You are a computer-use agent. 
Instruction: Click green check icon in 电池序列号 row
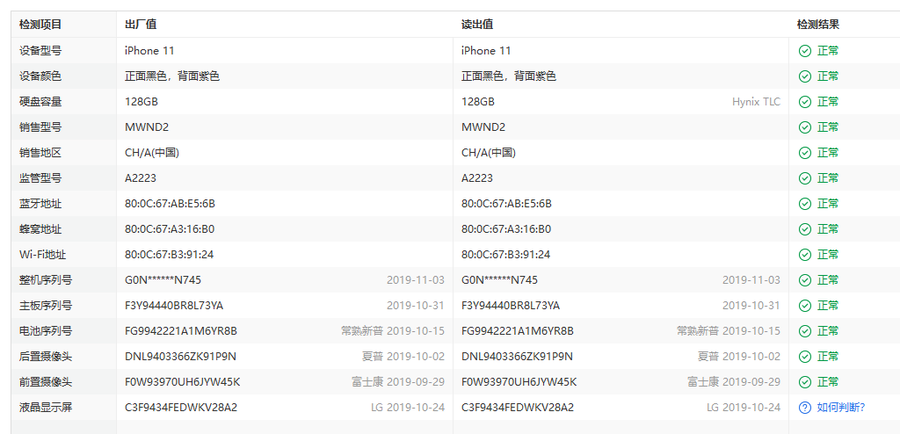[805, 331]
